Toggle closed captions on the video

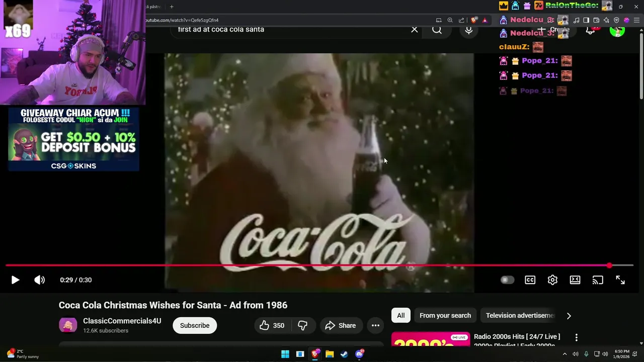[x=530, y=280]
